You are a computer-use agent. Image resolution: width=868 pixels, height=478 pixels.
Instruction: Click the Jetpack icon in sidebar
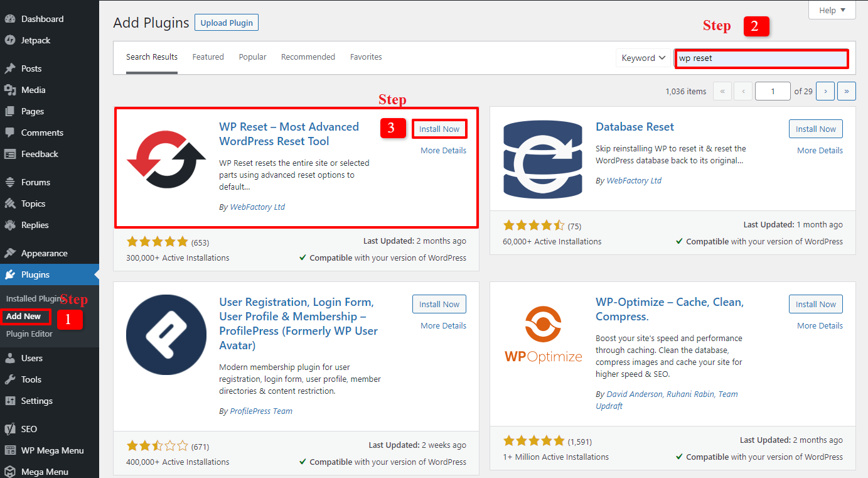pyautogui.click(x=10, y=40)
